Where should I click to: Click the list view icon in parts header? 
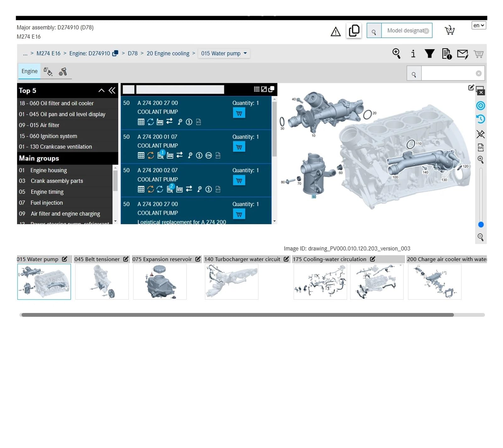coord(257,89)
